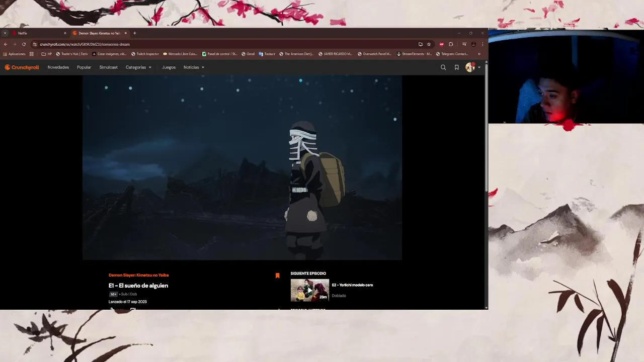Viewport: 644px width, 362px height.
Task: Open install app icon in address bar
Action: [421, 44]
